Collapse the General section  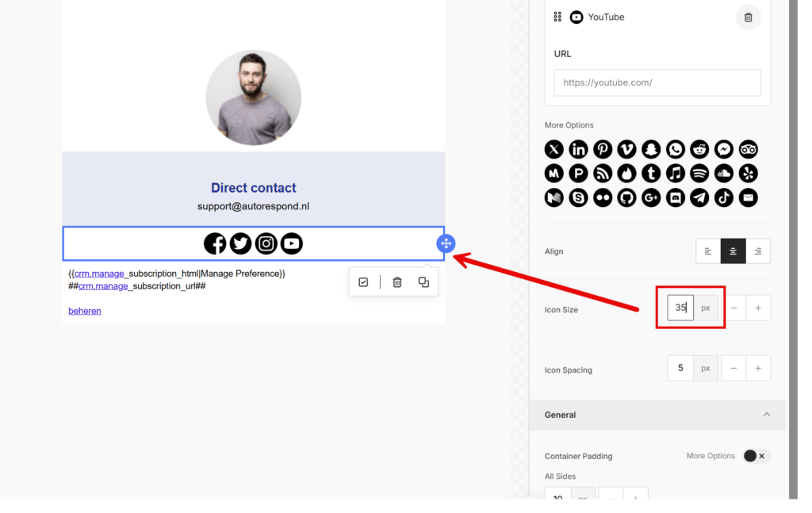[x=766, y=415]
